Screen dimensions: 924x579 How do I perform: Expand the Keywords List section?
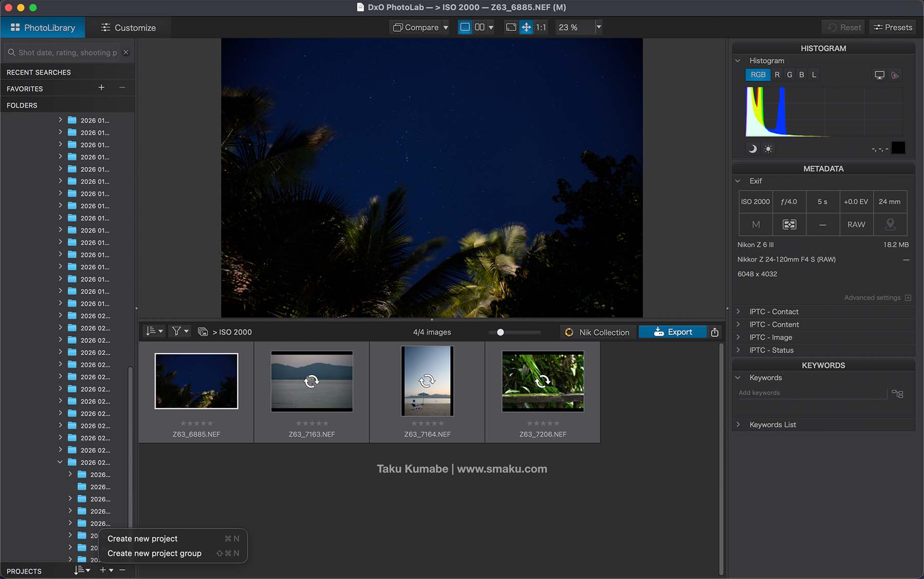(x=772, y=424)
